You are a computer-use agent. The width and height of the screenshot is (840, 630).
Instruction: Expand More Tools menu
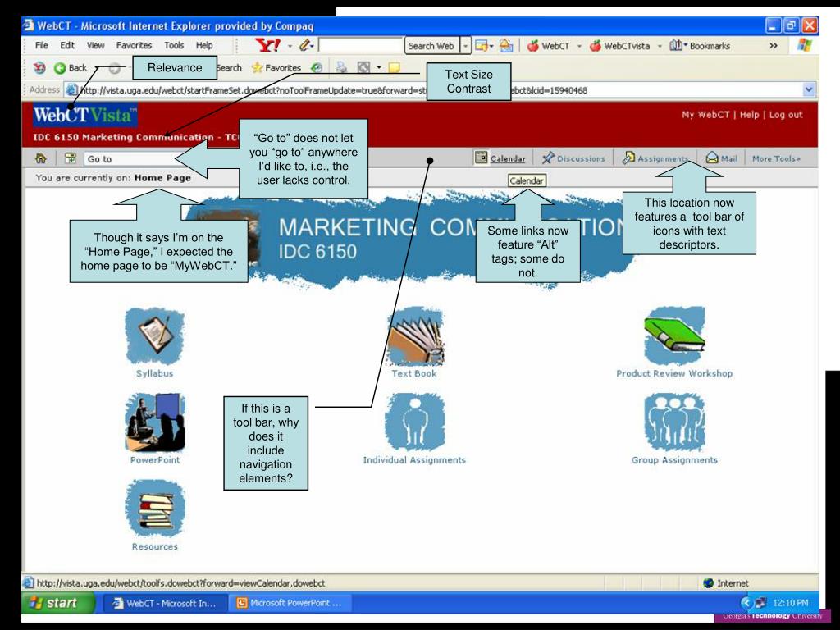pos(776,158)
